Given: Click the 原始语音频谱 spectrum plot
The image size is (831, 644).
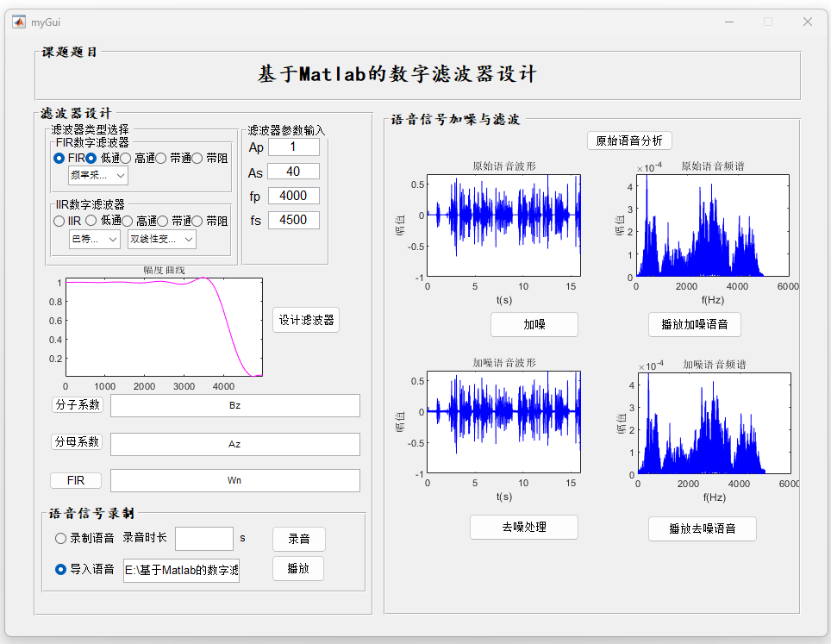Looking at the screenshot, I should pyautogui.click(x=713, y=225).
